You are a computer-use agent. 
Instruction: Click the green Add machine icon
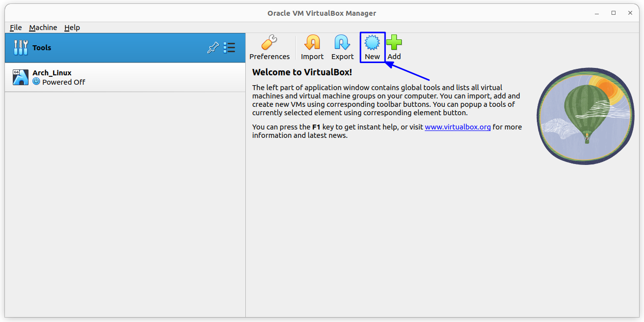click(x=394, y=43)
